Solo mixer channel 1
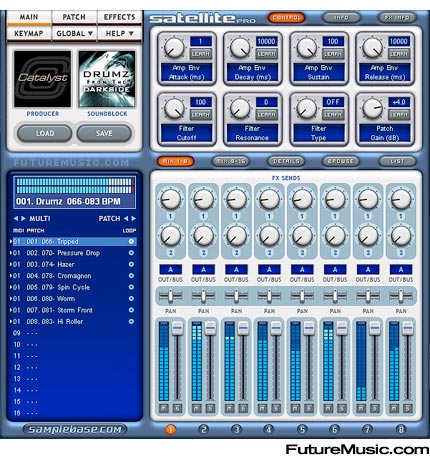This screenshot has width=430, height=465. click(177, 408)
